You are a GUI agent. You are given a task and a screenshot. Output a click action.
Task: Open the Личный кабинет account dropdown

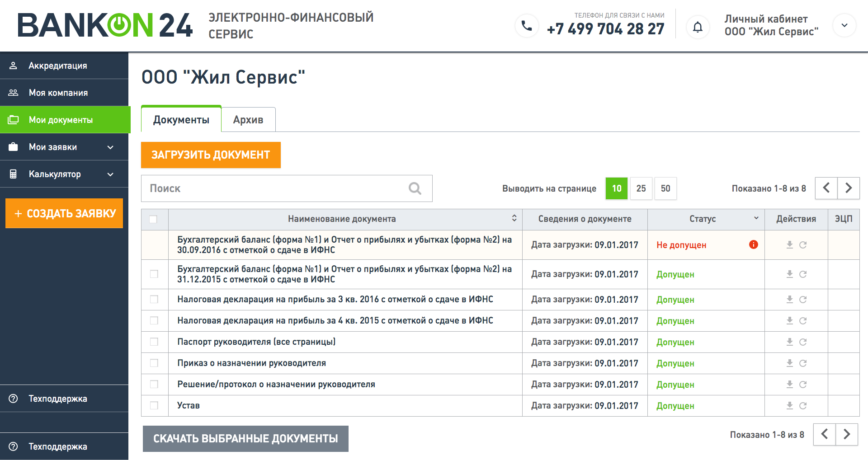click(844, 26)
